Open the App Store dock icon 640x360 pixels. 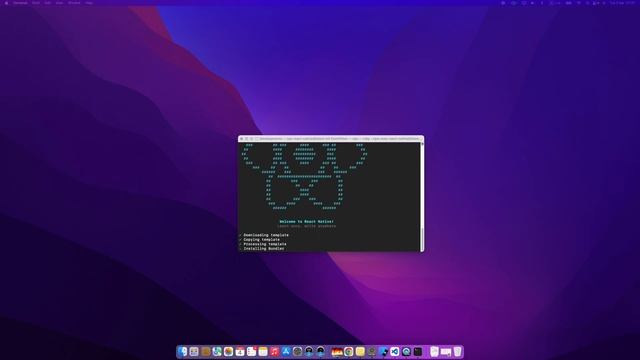tap(286, 351)
